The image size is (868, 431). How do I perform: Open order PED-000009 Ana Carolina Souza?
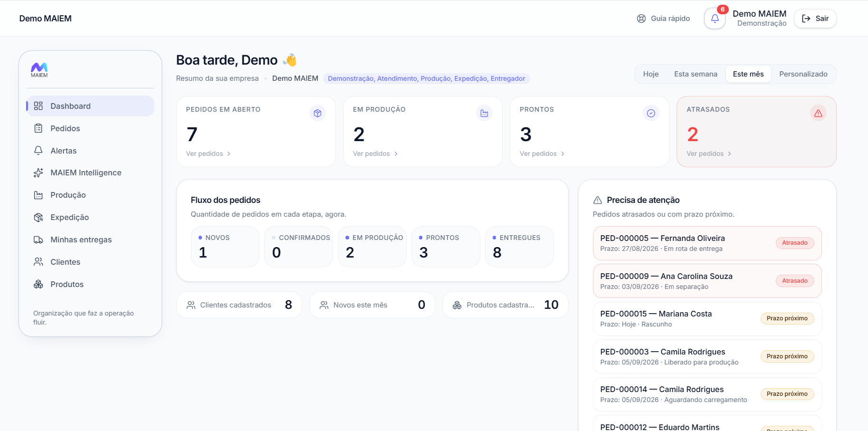(707, 281)
